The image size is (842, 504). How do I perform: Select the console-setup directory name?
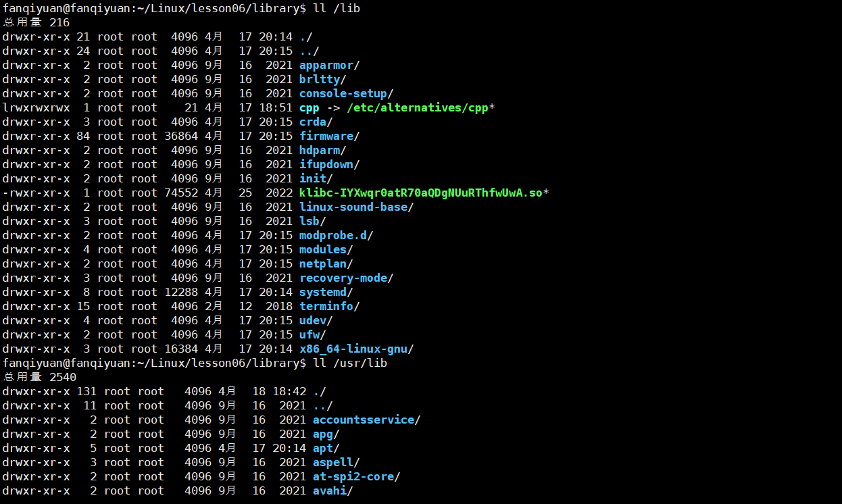[343, 94]
